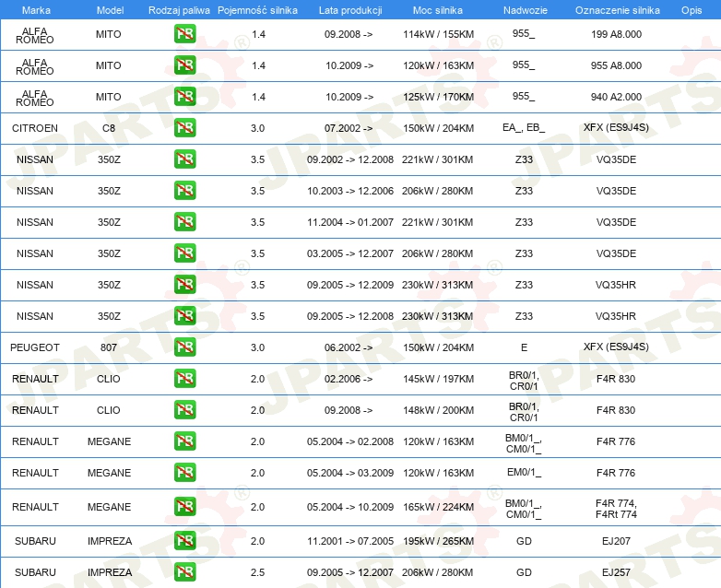Screen dimensions: 721x588
Task: Click the 06.2002 -> production date
Action: 349,347
